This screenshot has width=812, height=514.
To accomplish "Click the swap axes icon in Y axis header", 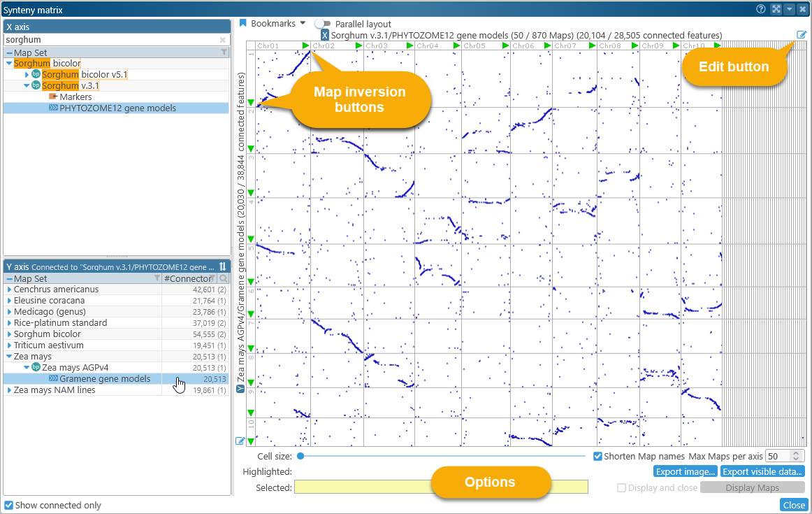I will tap(222, 266).
